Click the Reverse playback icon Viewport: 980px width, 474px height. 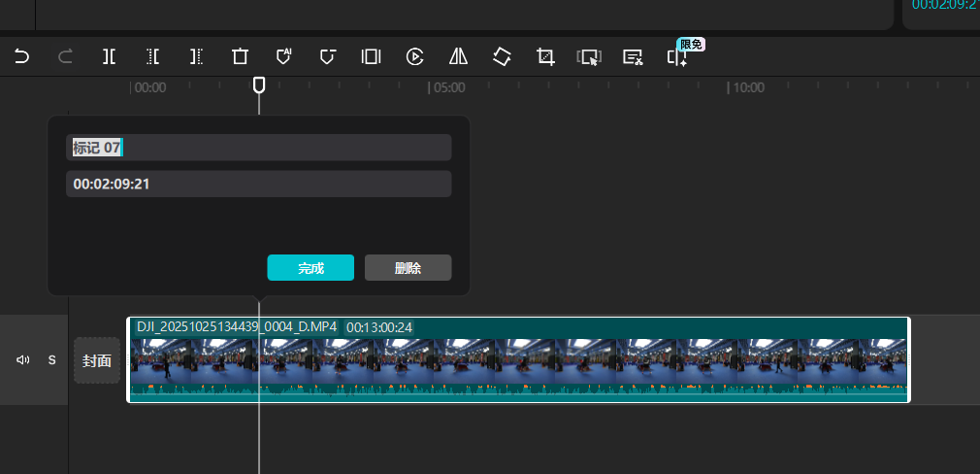(x=414, y=56)
